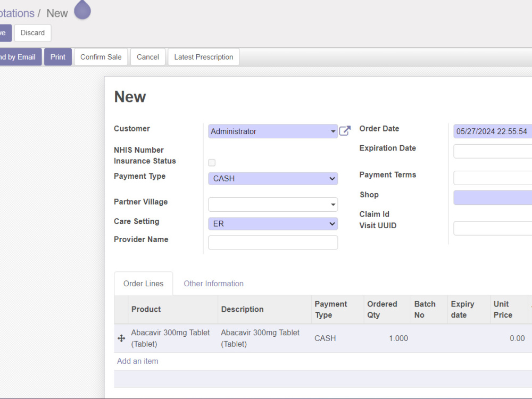The image size is (532, 399).
Task: Open the Payment Type dropdown
Action: (x=272, y=178)
